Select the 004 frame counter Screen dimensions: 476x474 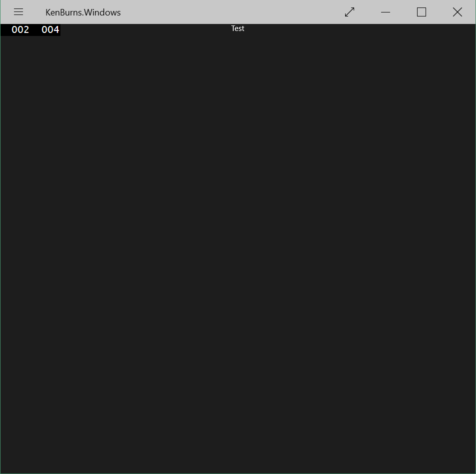(x=50, y=30)
